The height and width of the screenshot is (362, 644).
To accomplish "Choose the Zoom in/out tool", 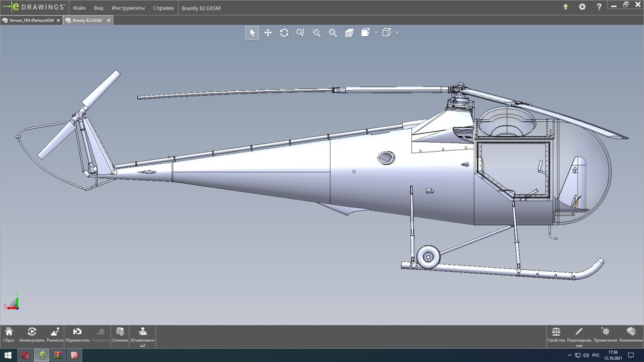I will (x=300, y=33).
